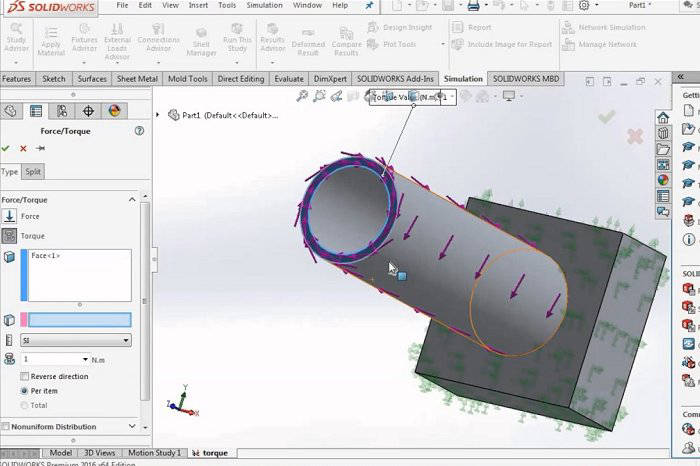Open the Simulation menu
Viewport: 700px width, 466px height.
click(264, 5)
